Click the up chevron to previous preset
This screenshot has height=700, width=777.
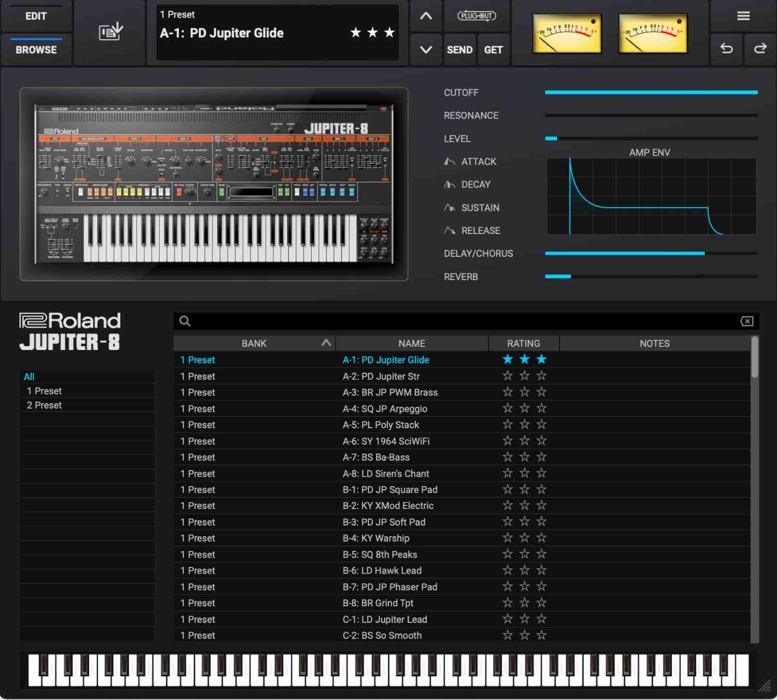point(425,16)
